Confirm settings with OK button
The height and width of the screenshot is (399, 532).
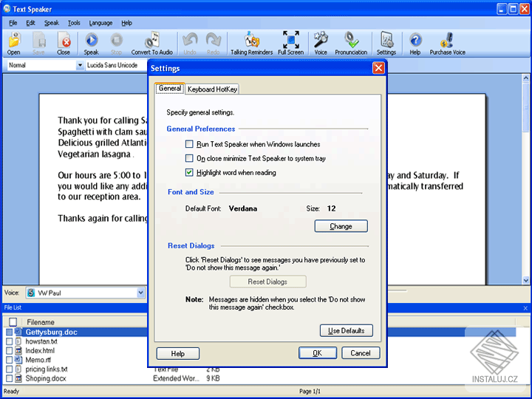coord(318,353)
